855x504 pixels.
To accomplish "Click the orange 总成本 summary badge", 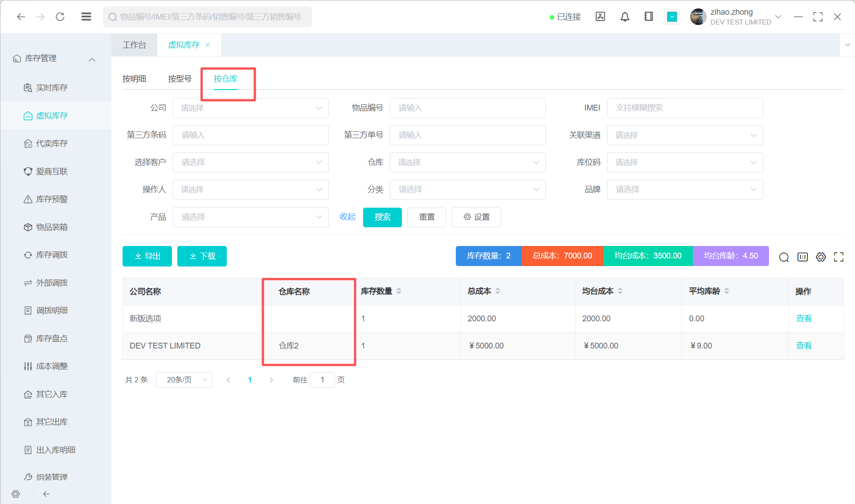I will coord(562,256).
